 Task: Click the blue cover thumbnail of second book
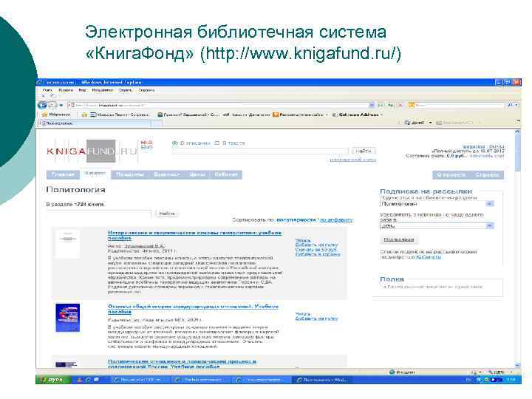(67, 318)
